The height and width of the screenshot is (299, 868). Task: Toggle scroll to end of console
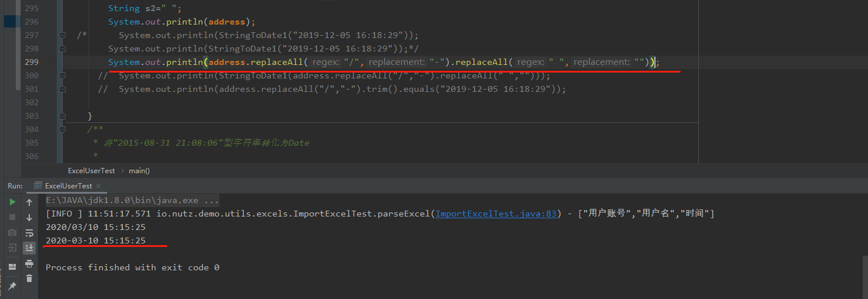pos(29,248)
